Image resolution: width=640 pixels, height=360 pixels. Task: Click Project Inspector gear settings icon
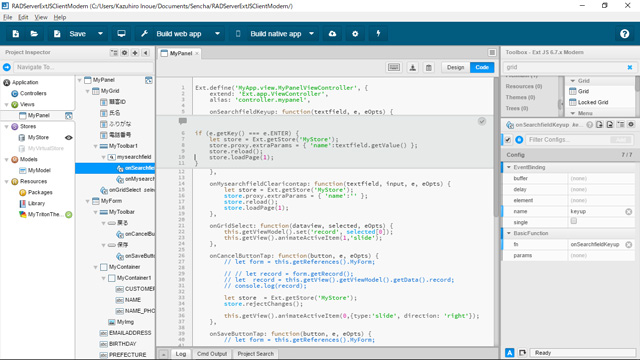point(124,53)
